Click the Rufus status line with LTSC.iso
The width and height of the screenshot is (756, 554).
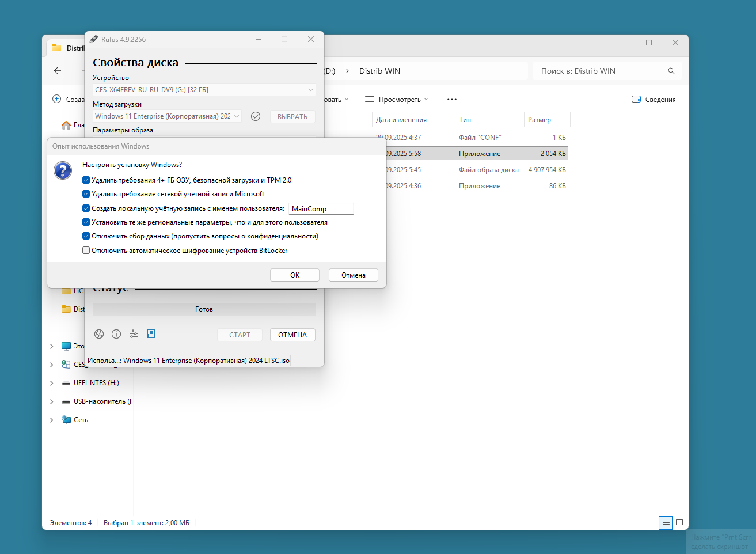pyautogui.click(x=188, y=361)
